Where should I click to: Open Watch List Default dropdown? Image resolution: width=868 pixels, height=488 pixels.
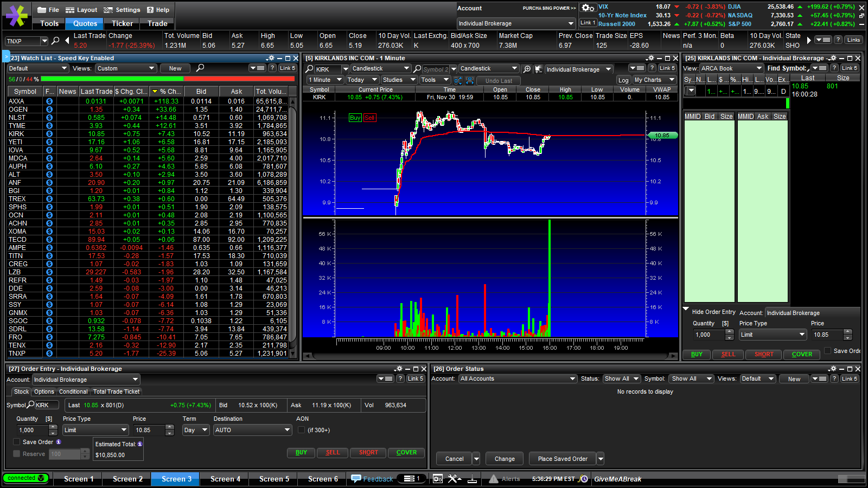pos(38,68)
